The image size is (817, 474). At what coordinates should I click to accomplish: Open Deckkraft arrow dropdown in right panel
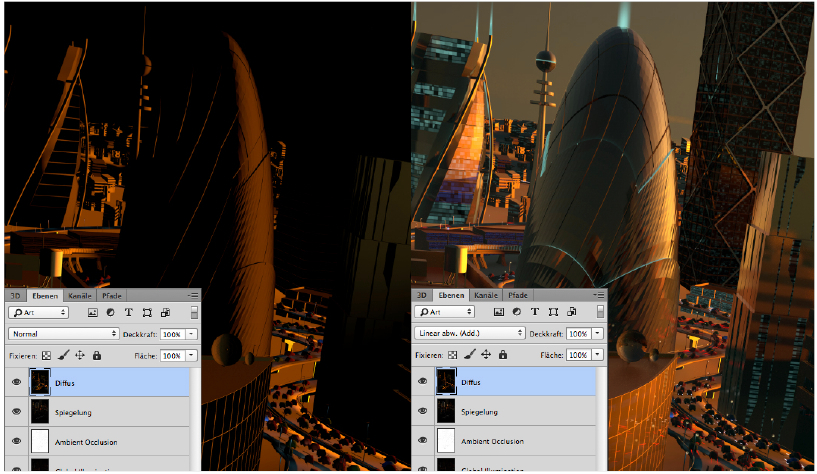[x=598, y=333]
